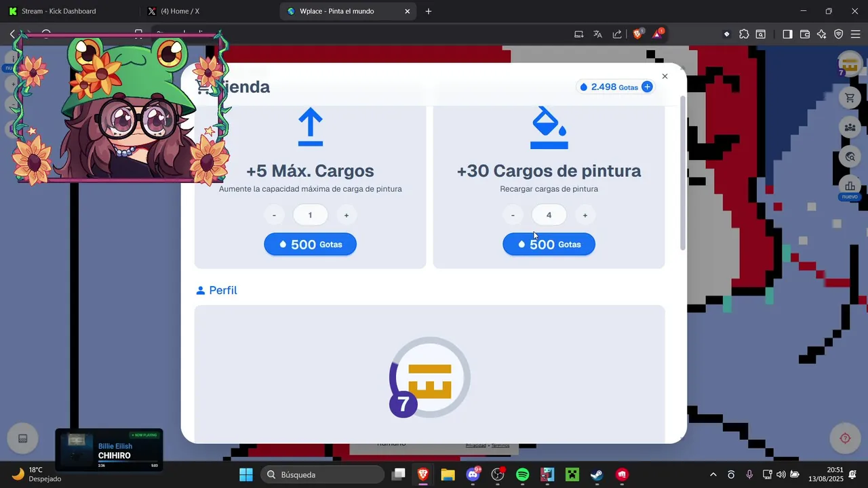The image size is (868, 488).
Task: Add more Gotas with the plus icon
Action: click(647, 87)
